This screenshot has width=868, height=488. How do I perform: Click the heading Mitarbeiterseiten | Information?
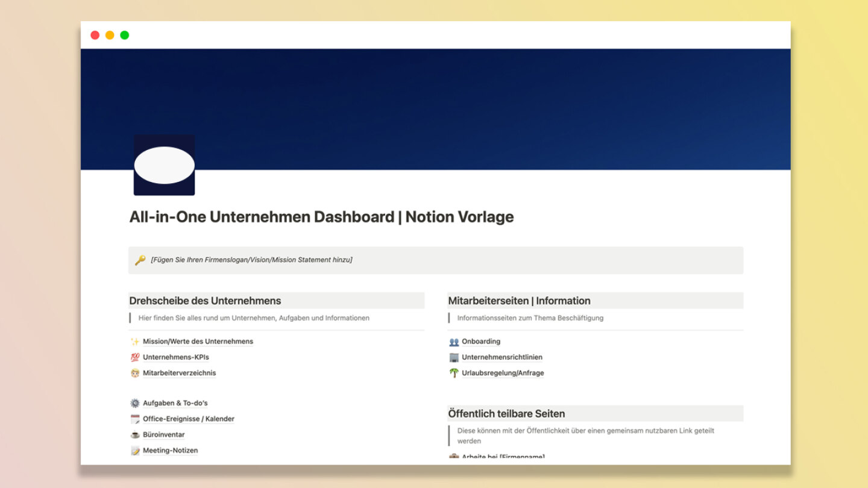(x=519, y=301)
